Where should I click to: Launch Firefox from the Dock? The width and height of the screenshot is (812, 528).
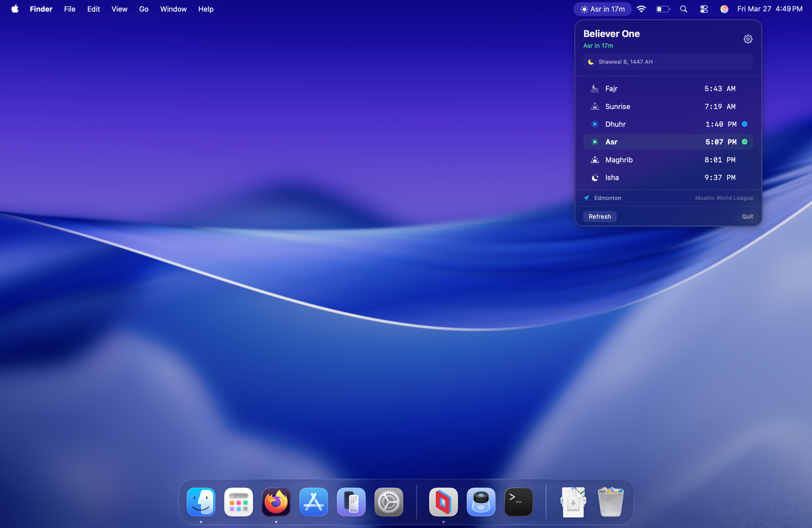(x=276, y=502)
